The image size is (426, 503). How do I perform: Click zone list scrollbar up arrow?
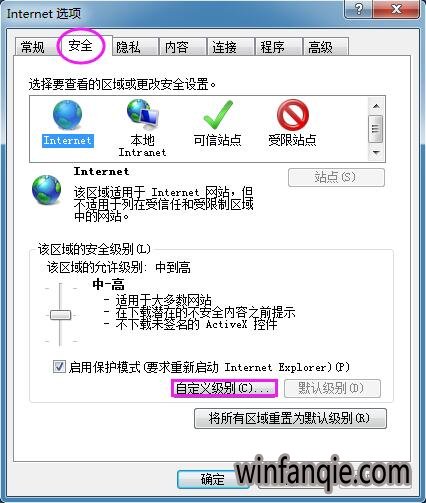376,106
